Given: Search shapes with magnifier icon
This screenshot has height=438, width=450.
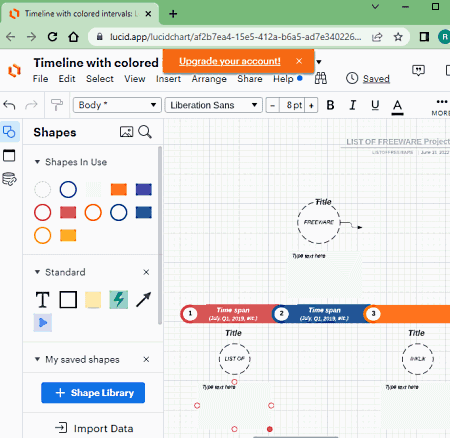Looking at the screenshot, I should tap(145, 132).
